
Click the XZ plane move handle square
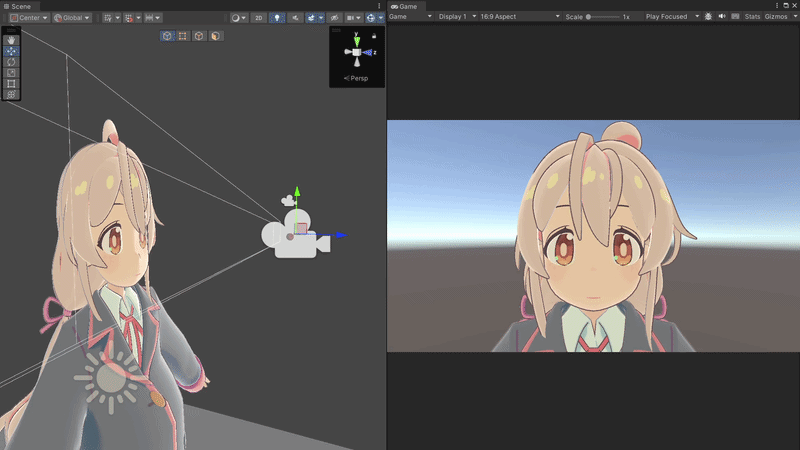pos(301,229)
